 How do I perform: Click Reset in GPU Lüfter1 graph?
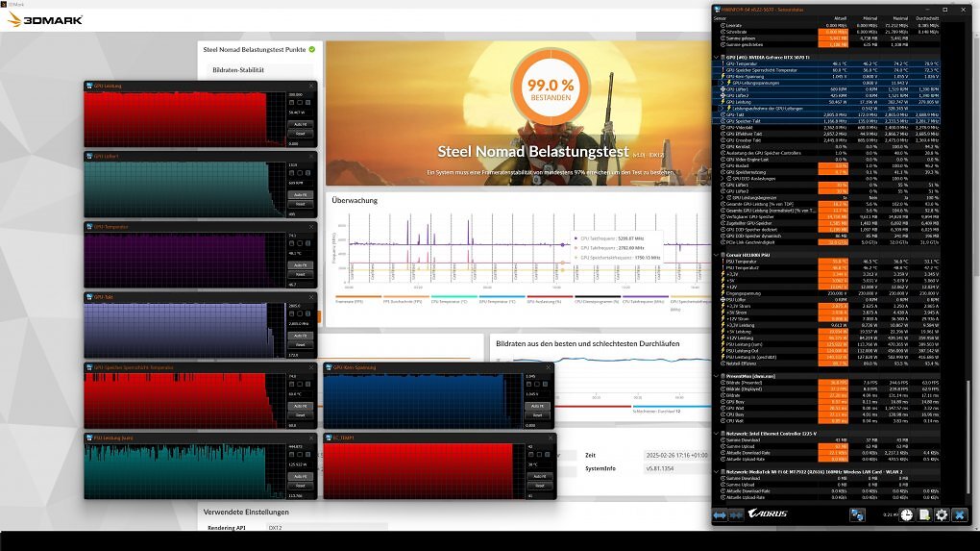[300, 204]
